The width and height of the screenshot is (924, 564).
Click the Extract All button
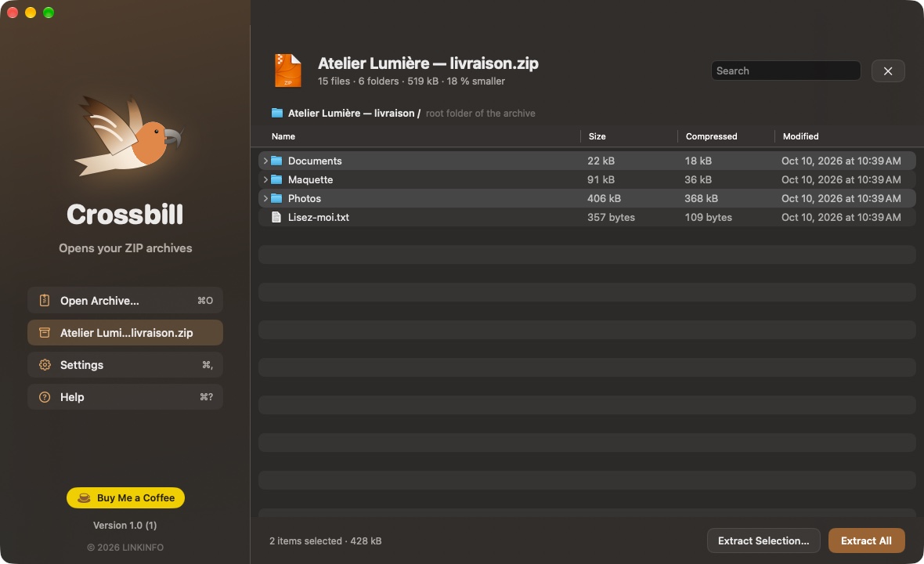tap(866, 541)
